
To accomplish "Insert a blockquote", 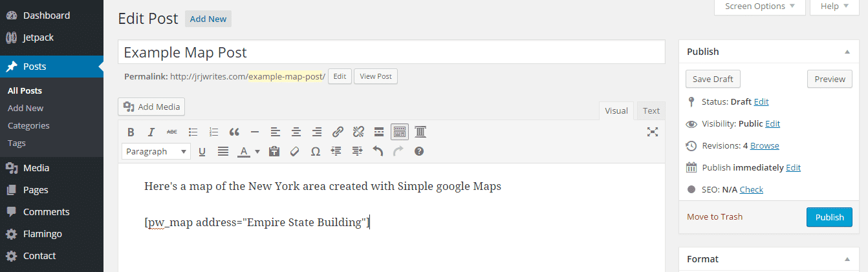I will (x=234, y=132).
